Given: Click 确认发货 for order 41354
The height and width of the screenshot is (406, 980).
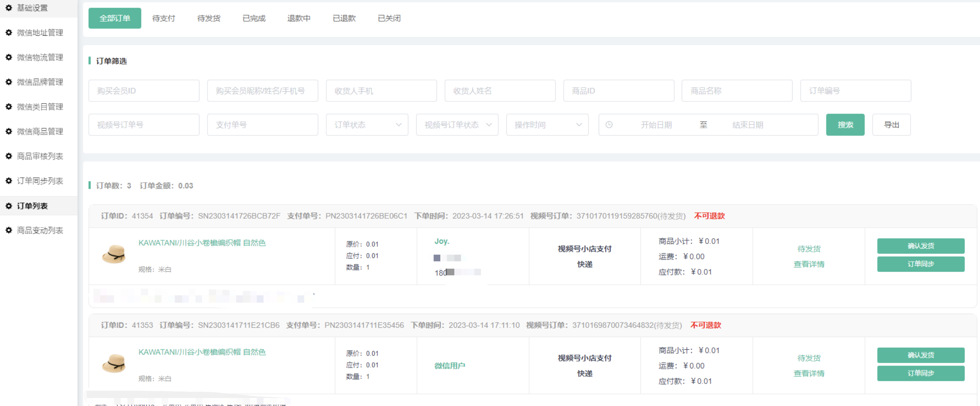Looking at the screenshot, I should pyautogui.click(x=920, y=246).
